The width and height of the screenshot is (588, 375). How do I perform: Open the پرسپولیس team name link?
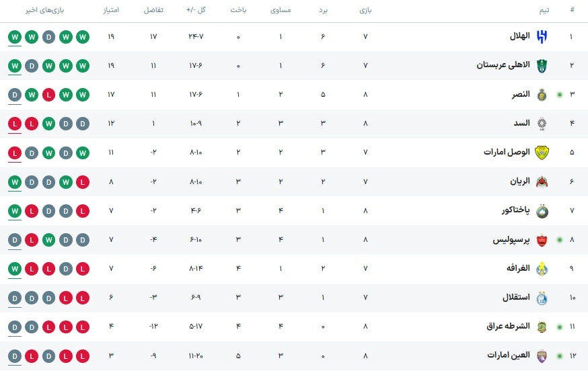tap(511, 240)
